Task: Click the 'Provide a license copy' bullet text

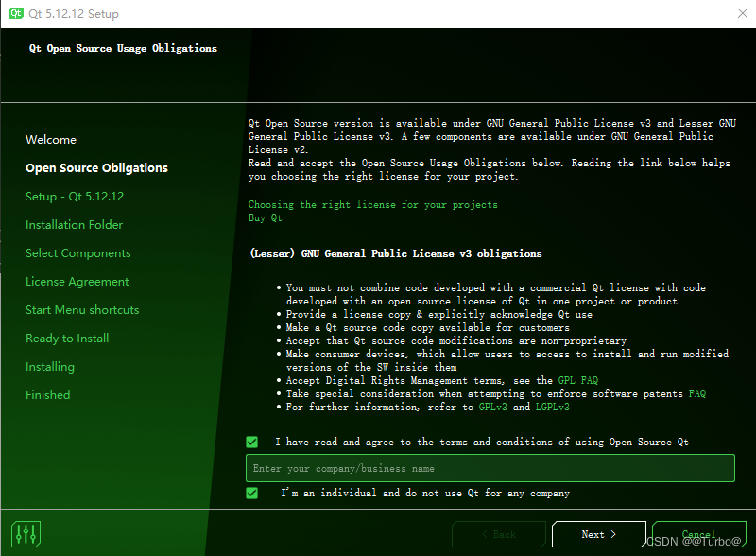Action: 438,314
